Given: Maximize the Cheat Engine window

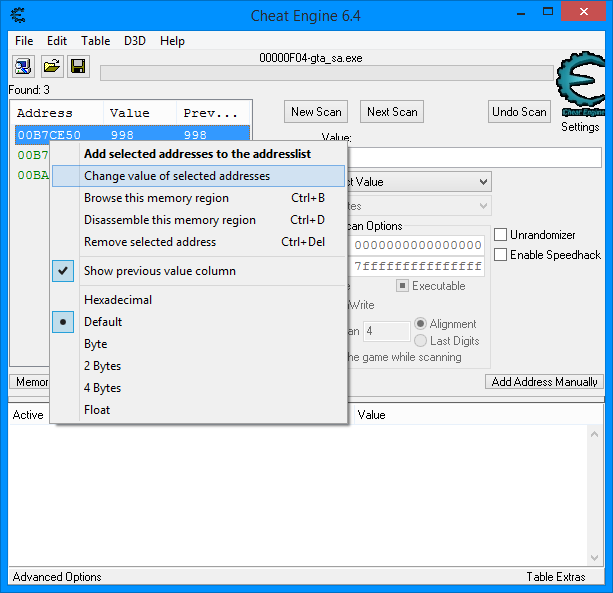Looking at the screenshot, I should tap(548, 12).
